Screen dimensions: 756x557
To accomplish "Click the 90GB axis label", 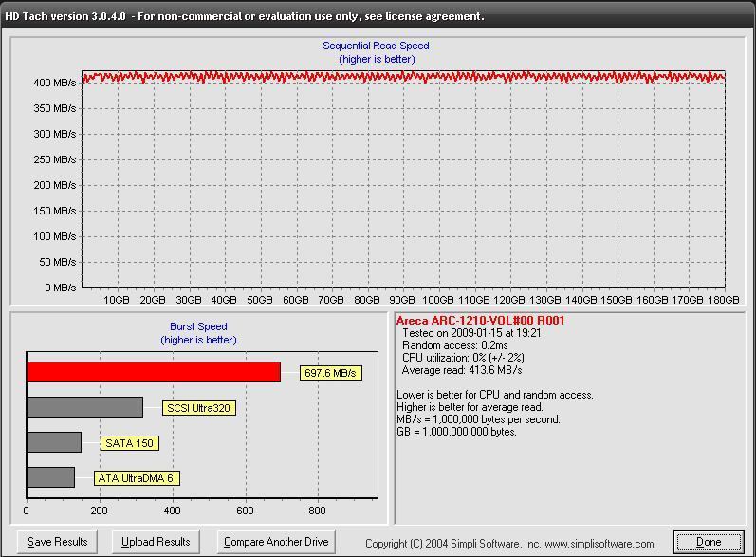I will click(x=402, y=300).
